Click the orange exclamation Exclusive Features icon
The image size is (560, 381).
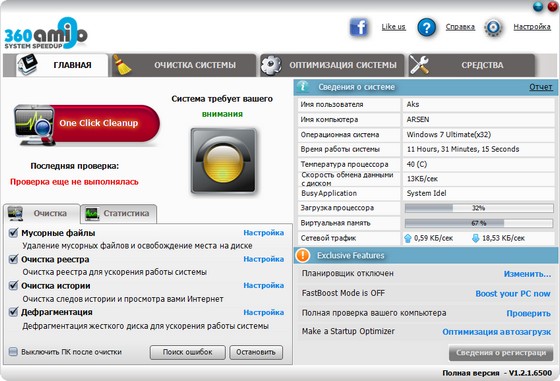tap(303, 255)
